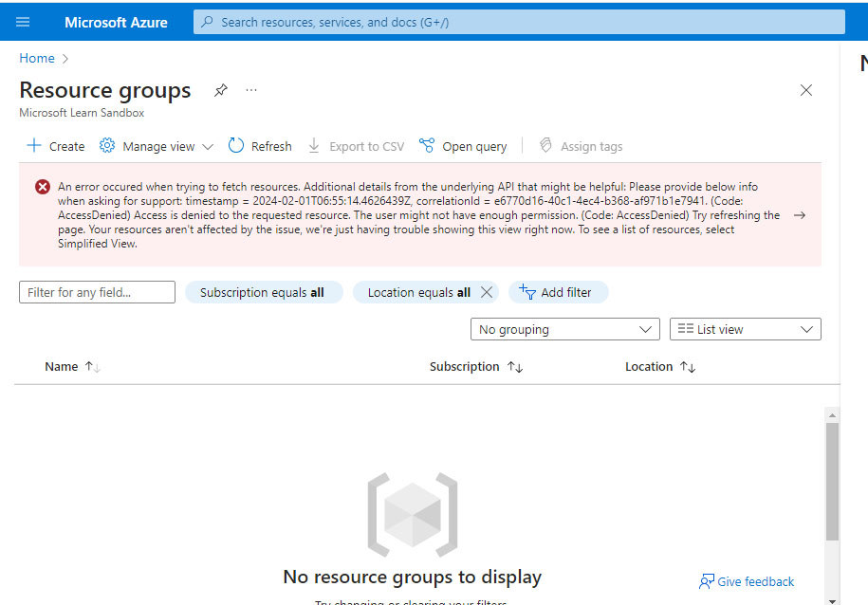Click the scrollbar down arrow
Screen dimensions: 868x605
pos(832,600)
